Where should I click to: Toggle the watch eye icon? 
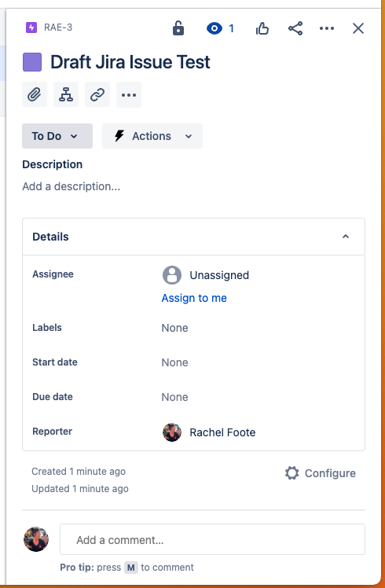[214, 28]
